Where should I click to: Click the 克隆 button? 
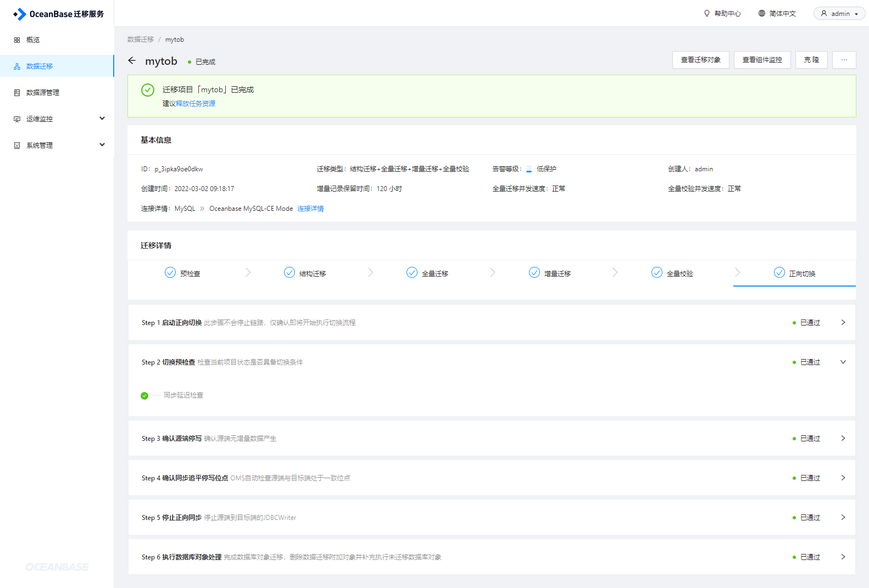click(x=812, y=60)
